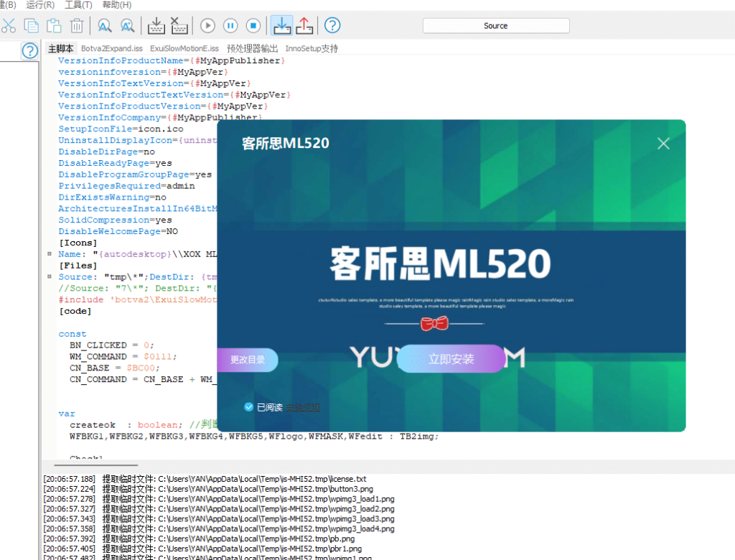Click the Find Next magnifier icon
This screenshot has width=735, height=560.
(x=126, y=25)
